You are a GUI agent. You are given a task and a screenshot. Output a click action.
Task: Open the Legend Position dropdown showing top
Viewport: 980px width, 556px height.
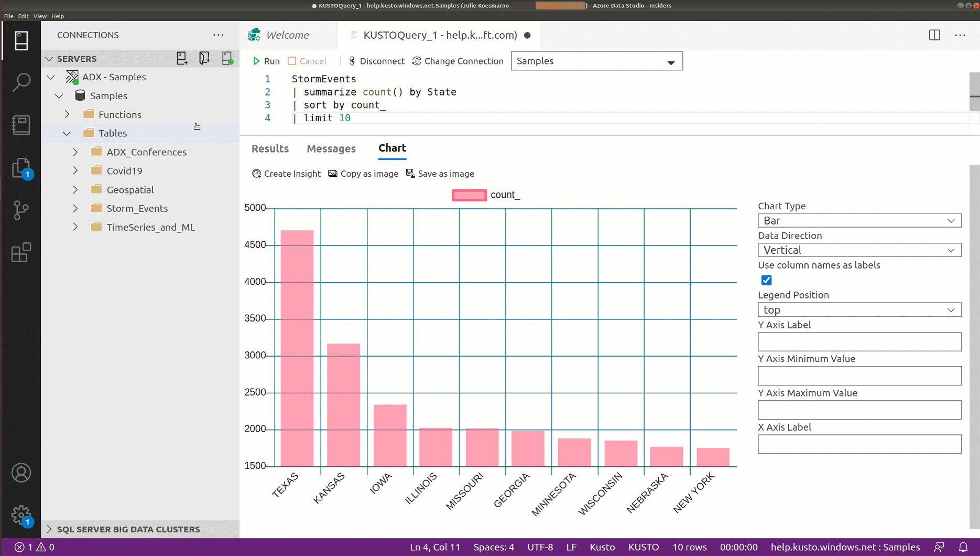pyautogui.click(x=859, y=309)
